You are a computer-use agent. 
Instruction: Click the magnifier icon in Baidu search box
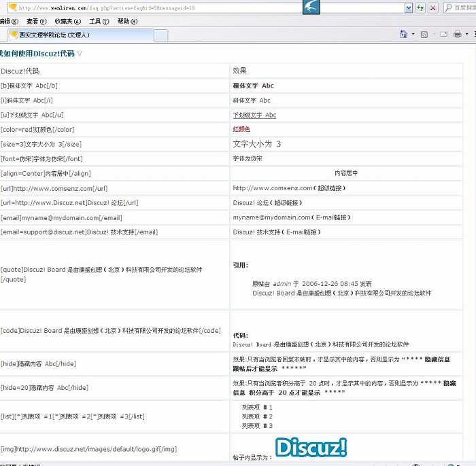(448, 7)
